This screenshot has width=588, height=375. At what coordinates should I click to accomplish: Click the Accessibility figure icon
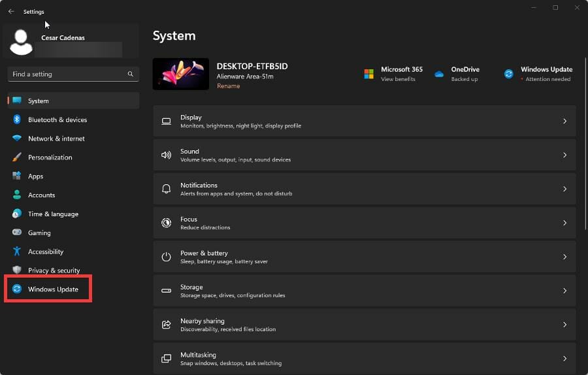tap(17, 251)
